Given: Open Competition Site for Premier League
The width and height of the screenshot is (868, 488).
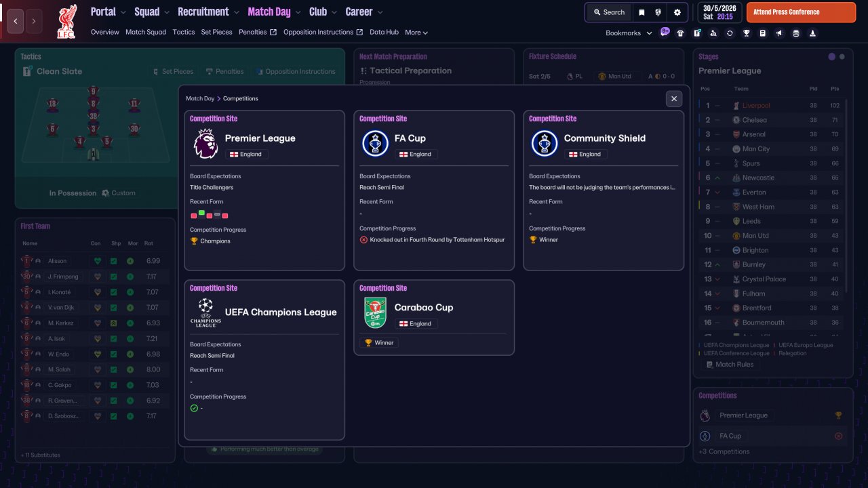Looking at the screenshot, I should (214, 119).
